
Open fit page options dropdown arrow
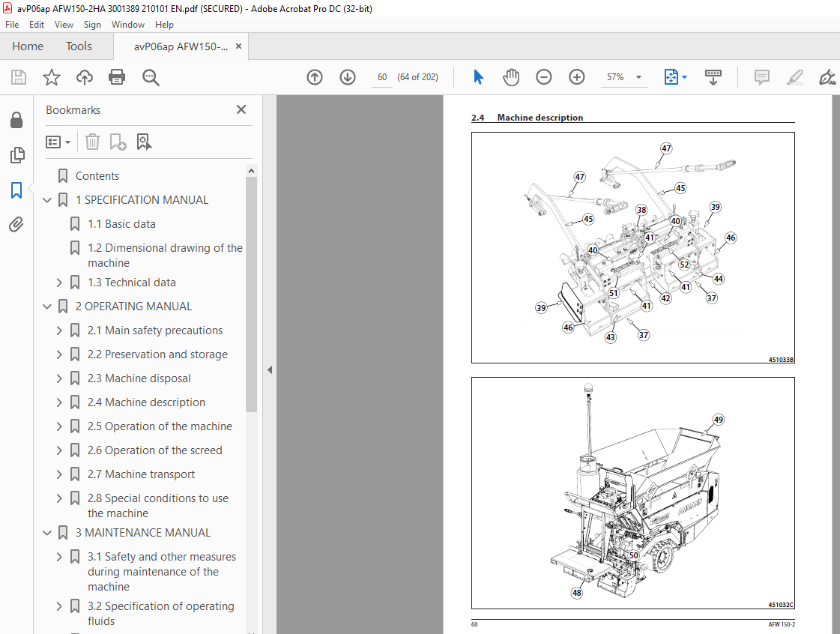point(684,77)
